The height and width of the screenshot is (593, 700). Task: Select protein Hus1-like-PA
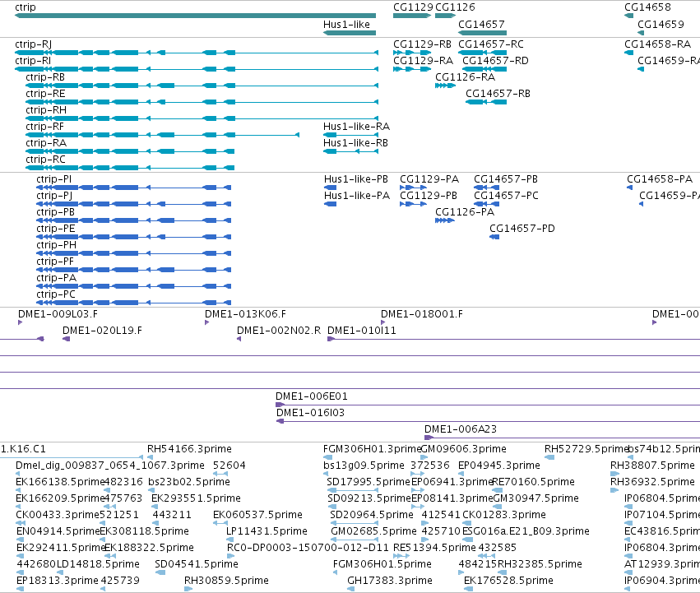click(357, 196)
